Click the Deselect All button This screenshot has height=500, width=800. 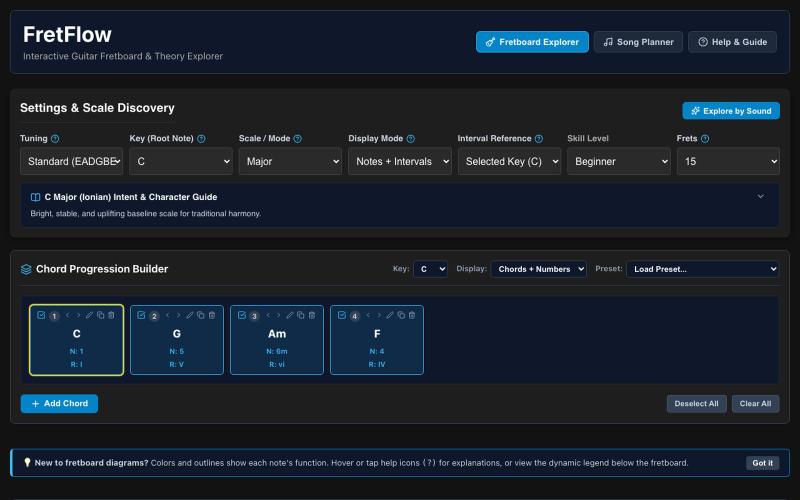click(696, 404)
